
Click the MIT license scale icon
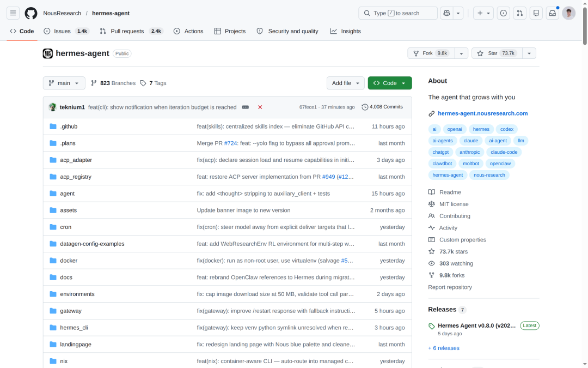click(432, 204)
